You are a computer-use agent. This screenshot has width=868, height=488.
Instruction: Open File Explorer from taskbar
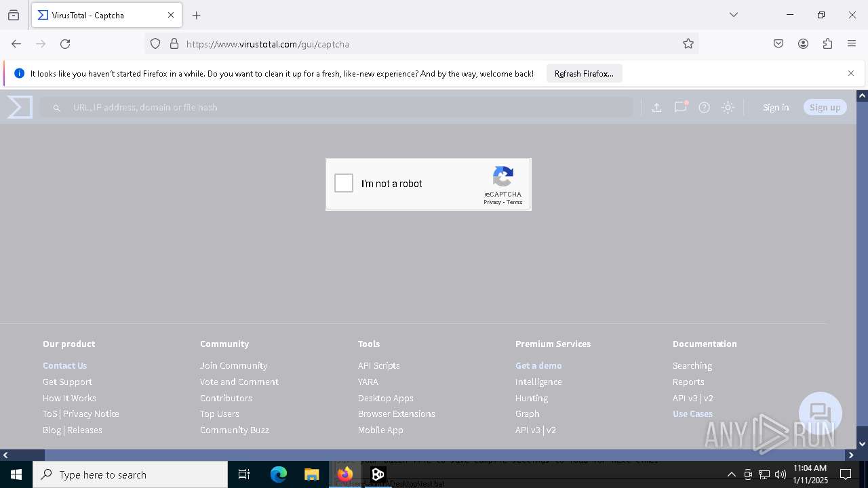pos(311,474)
